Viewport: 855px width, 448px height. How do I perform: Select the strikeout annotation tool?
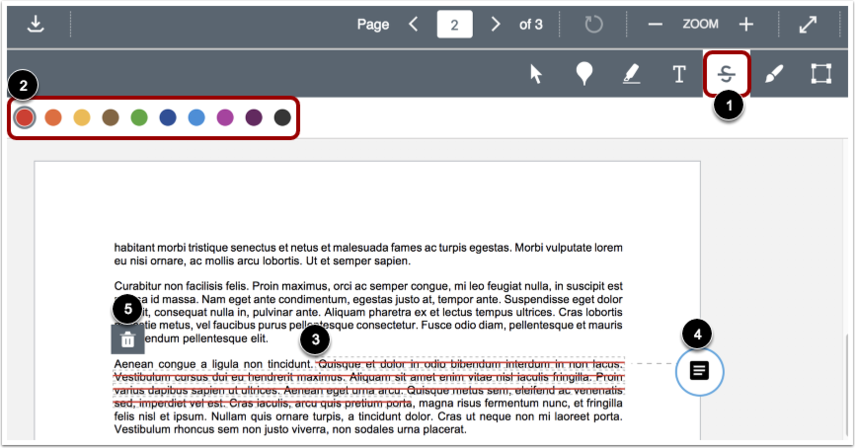(x=726, y=74)
